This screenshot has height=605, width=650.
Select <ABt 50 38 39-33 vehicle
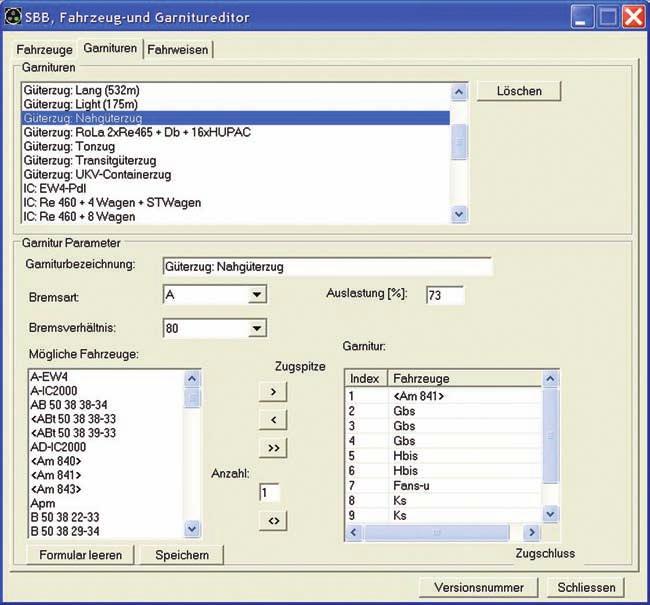coord(107,433)
